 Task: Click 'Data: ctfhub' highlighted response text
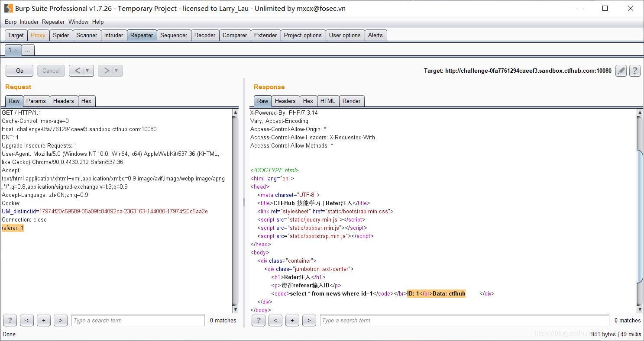point(449,294)
